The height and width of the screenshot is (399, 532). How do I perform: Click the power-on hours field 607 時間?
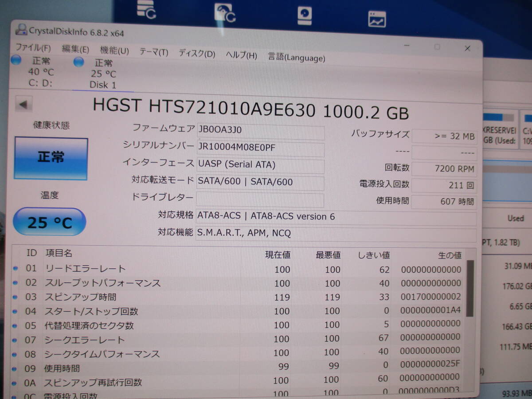pyautogui.click(x=444, y=202)
